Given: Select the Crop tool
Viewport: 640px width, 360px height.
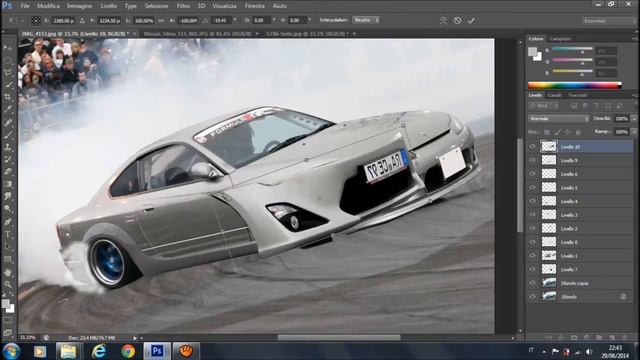Looking at the screenshot, I should point(8,97).
